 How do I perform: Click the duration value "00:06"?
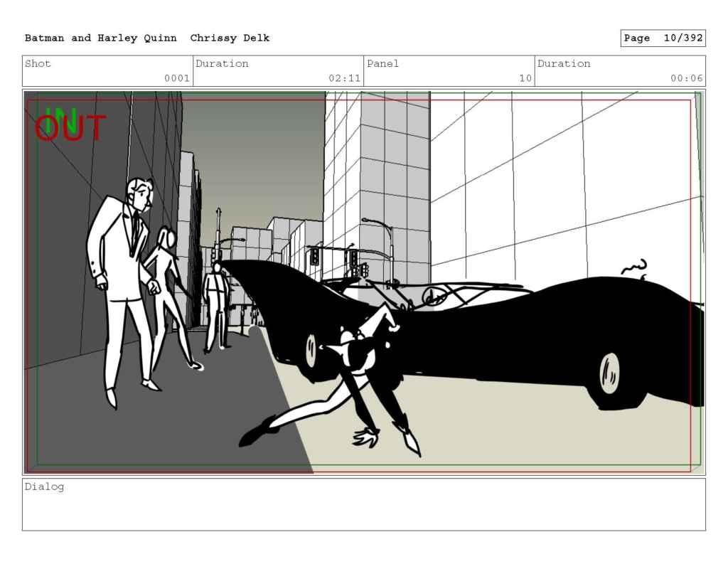point(686,78)
